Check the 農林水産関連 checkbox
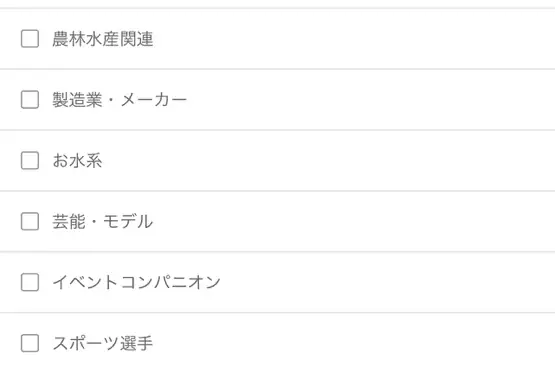The height and width of the screenshot is (368, 555). (30, 39)
